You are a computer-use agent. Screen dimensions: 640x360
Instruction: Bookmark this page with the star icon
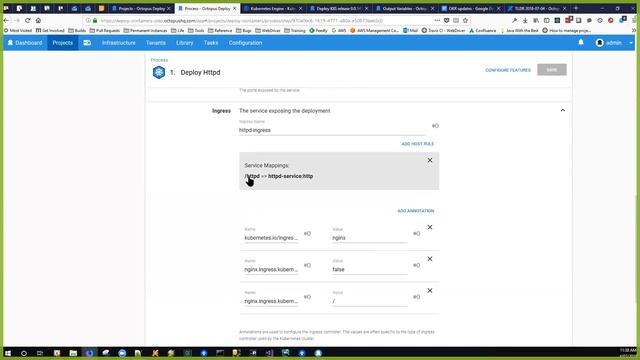[465, 20]
